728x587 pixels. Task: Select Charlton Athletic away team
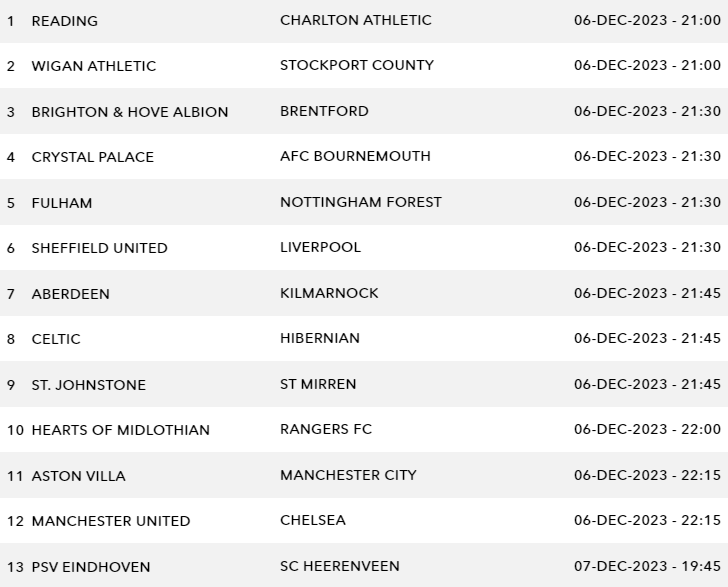355,20
